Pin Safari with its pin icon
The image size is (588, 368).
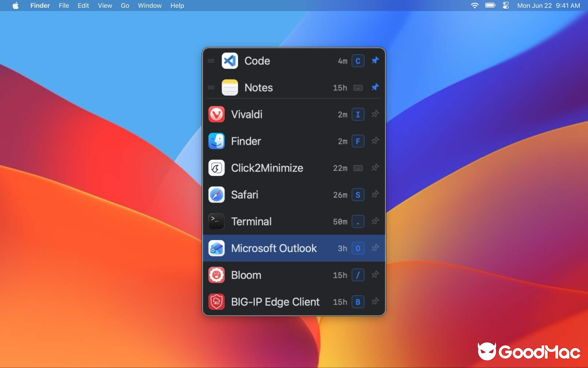click(375, 194)
